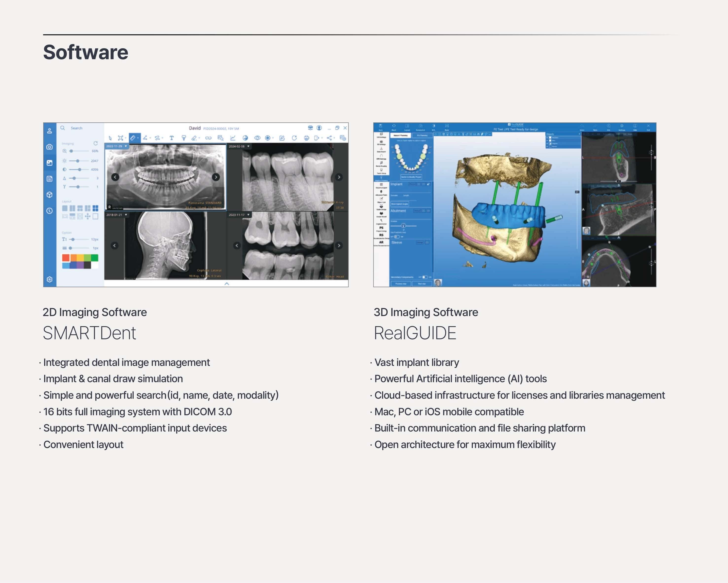Click the Previous step button in RealGUIDE
This screenshot has width=728, height=583.
(x=401, y=283)
